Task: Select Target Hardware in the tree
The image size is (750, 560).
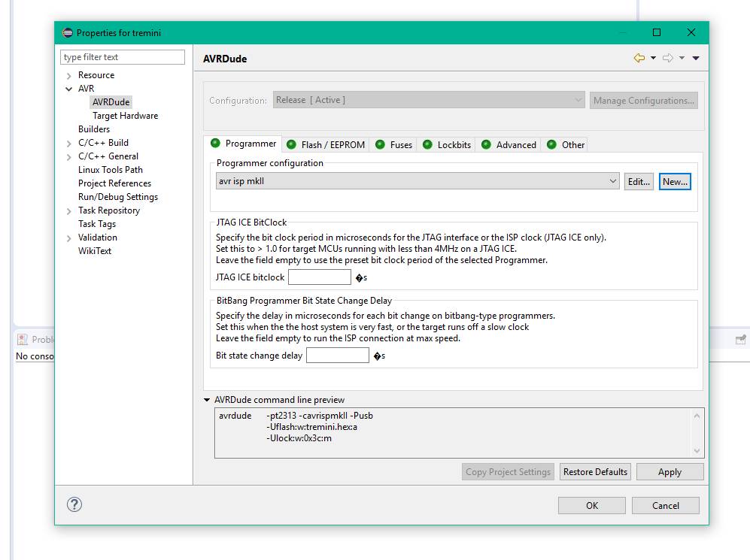Action: point(126,116)
